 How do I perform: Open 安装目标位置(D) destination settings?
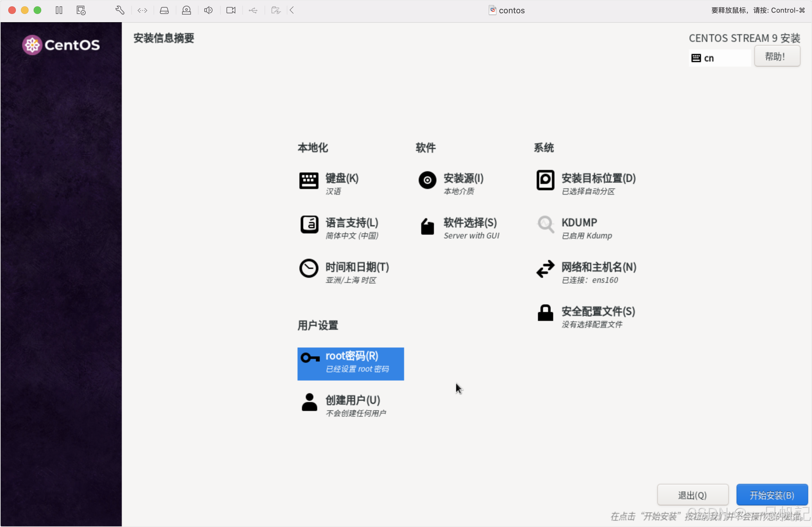point(586,184)
